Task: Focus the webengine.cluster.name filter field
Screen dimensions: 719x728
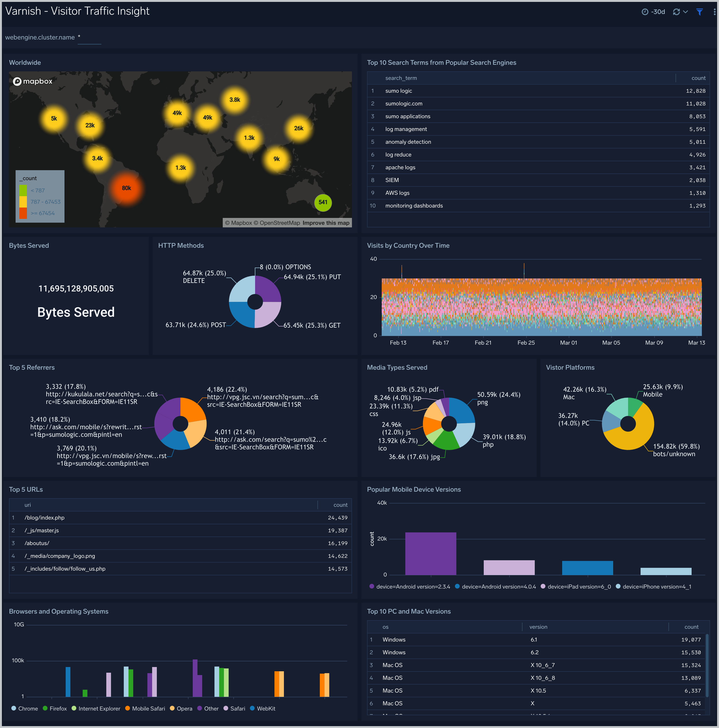Action: coord(89,38)
